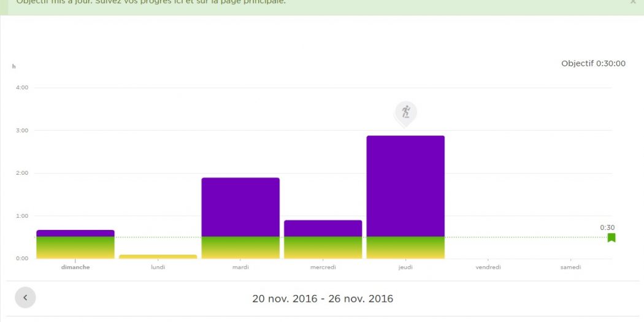Select the mardi day label
The image size is (644, 322).
click(240, 267)
